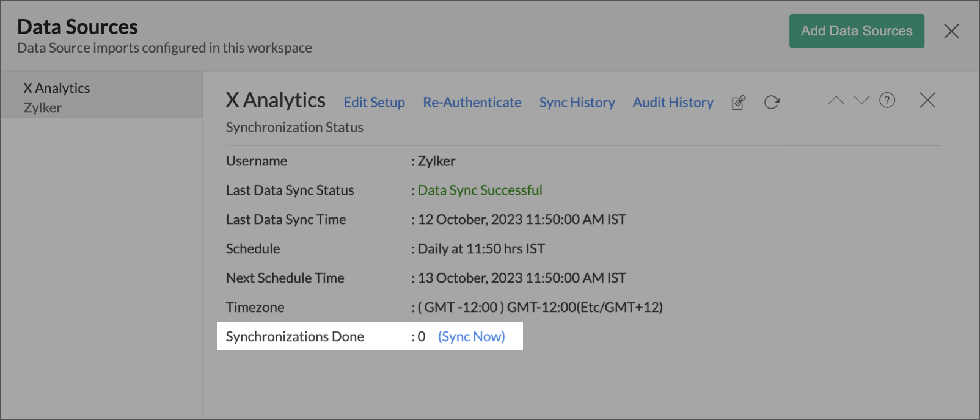
Task: Click the Next Schedule Time label
Action: click(285, 278)
